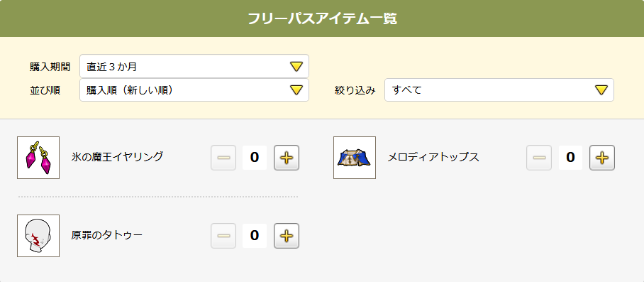
Task: Click the フリーパスアイテム一覧 header title
Action: pyautogui.click(x=323, y=19)
